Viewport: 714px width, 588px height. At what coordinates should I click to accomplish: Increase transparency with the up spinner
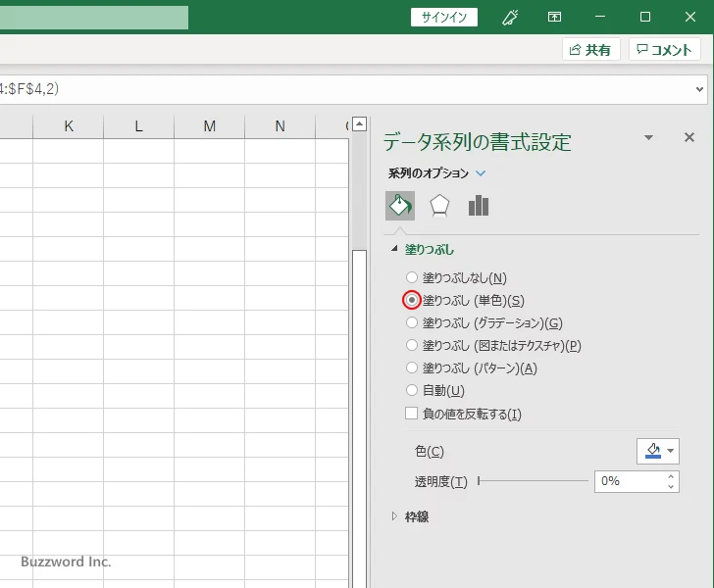point(671,476)
